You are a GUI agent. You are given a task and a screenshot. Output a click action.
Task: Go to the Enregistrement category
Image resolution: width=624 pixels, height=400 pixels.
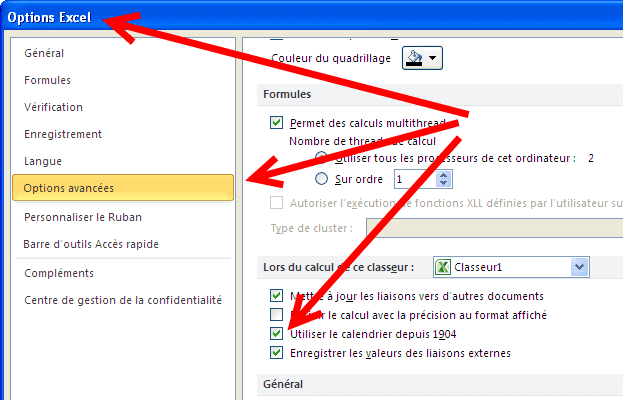coord(63,134)
